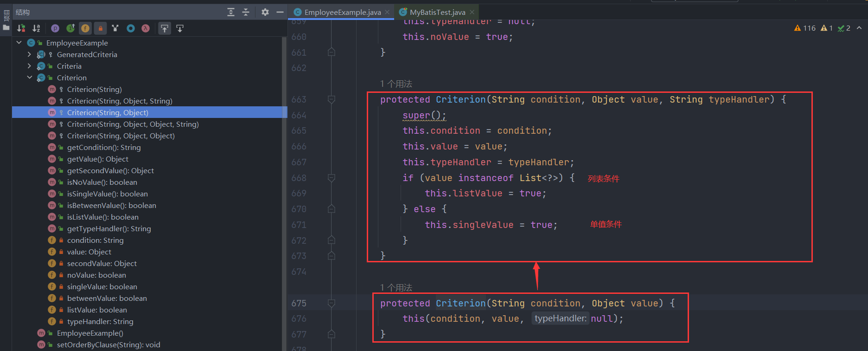868x351 pixels.
Task: Collapse all nodes in Structure panel
Action: tap(246, 12)
